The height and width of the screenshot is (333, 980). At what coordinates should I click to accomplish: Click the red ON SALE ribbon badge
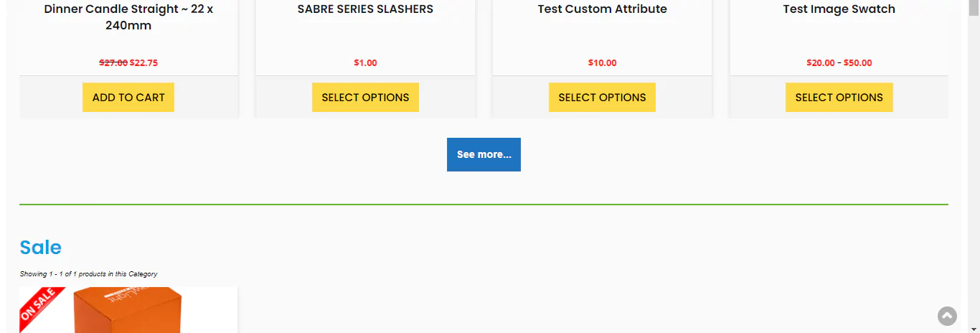[39, 306]
